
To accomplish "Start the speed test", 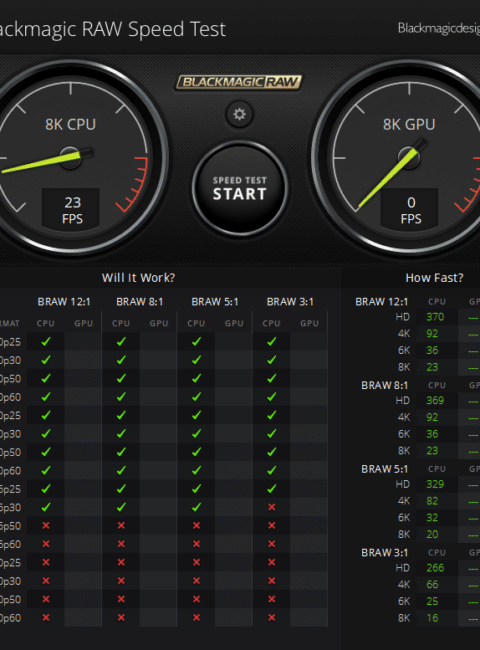I will coord(240,189).
